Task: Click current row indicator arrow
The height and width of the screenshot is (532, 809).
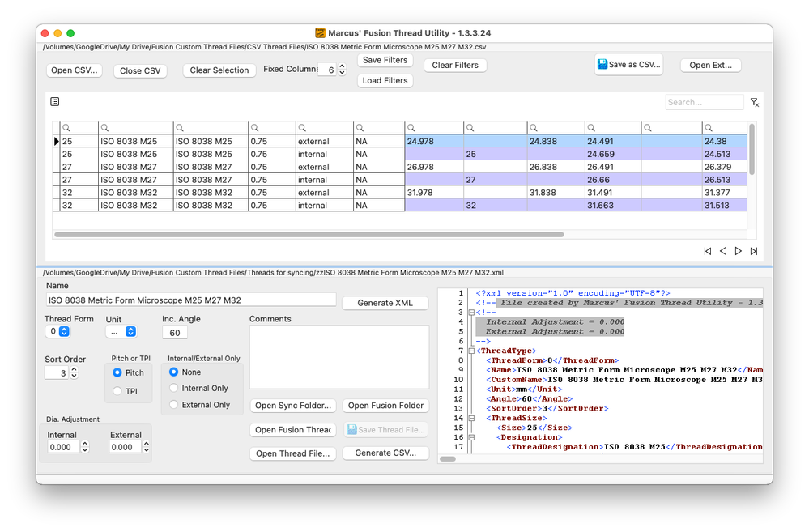Action: 56,142
